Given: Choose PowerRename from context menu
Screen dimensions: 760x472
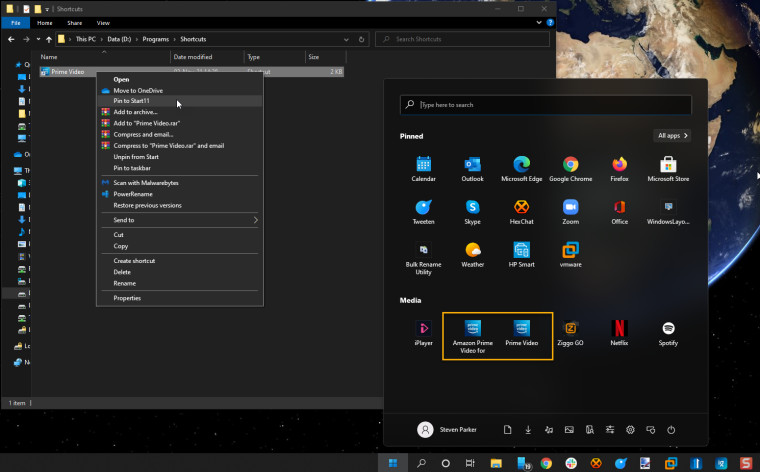Looking at the screenshot, I should pos(180,194).
